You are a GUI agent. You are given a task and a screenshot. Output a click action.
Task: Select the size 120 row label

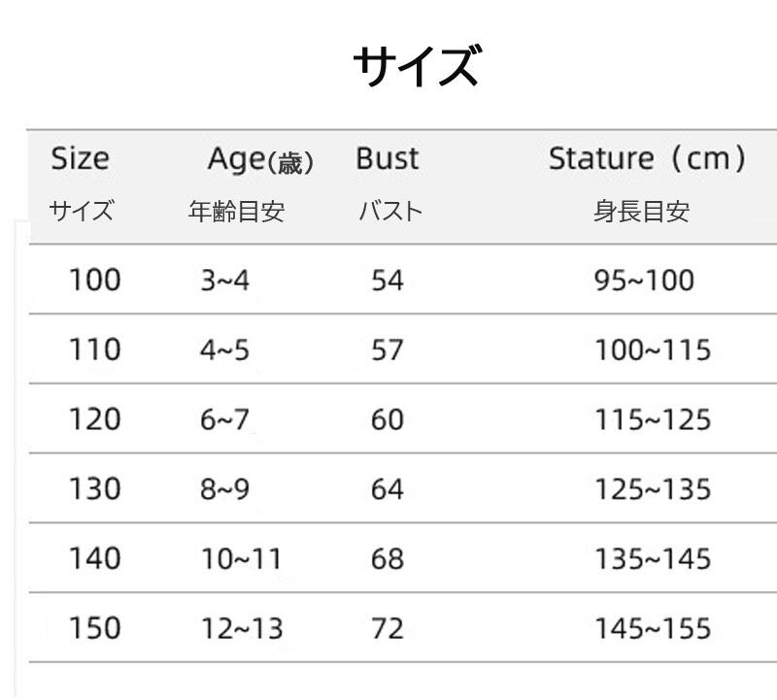pos(94,419)
